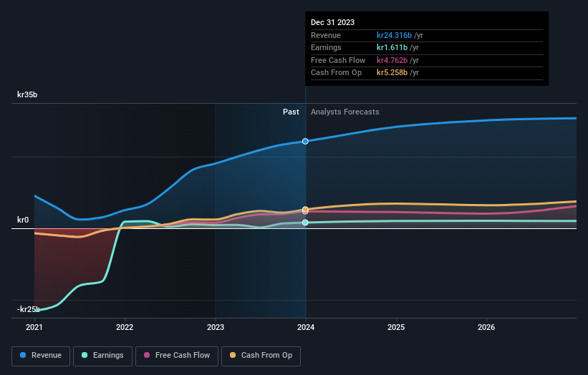Toggle the Cash From Op legend button

(261, 356)
